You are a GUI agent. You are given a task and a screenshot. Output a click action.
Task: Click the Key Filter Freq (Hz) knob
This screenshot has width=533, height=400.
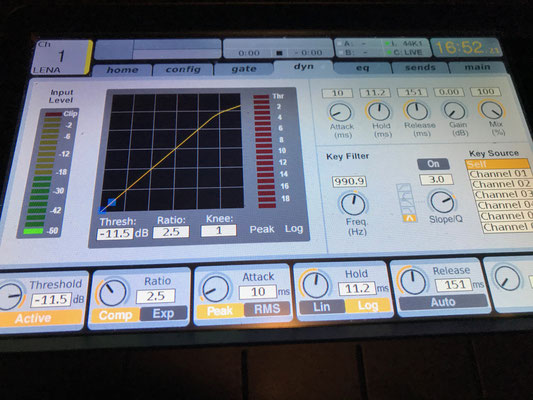click(353, 204)
